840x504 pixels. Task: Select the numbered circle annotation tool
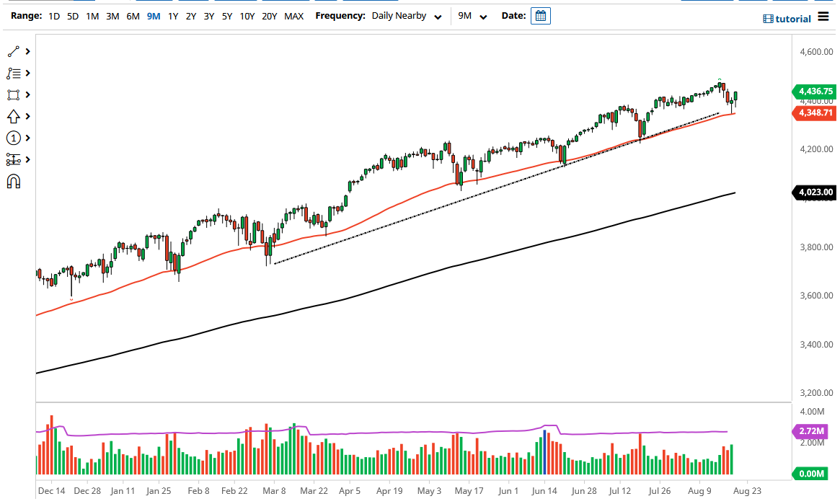coord(14,138)
